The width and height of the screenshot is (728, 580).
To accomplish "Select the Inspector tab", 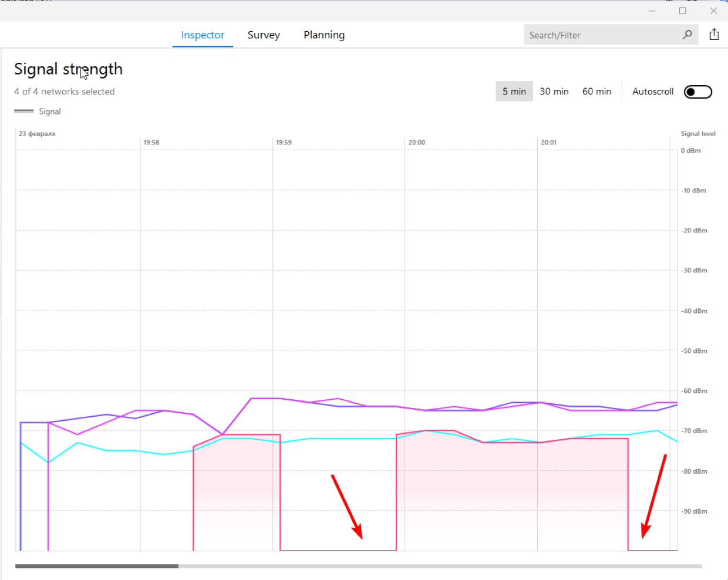I will point(203,35).
